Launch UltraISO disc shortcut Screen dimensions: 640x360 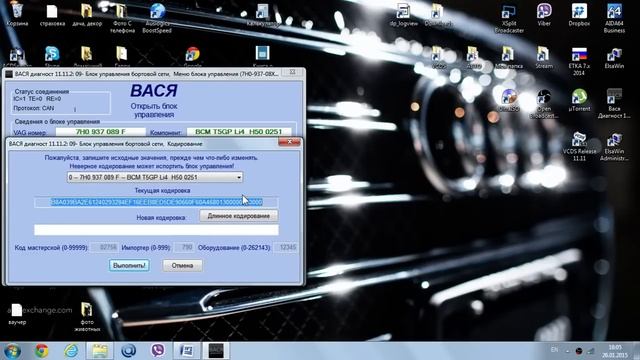509,100
